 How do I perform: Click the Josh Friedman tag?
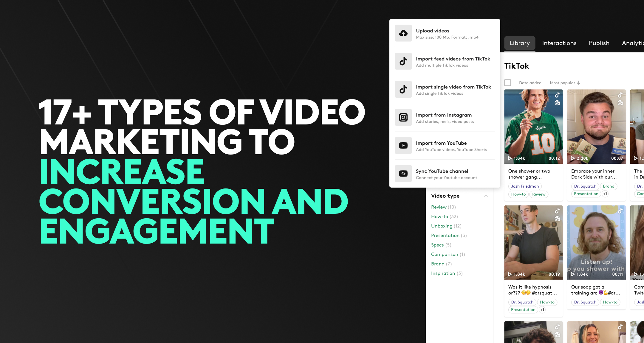pos(525,186)
